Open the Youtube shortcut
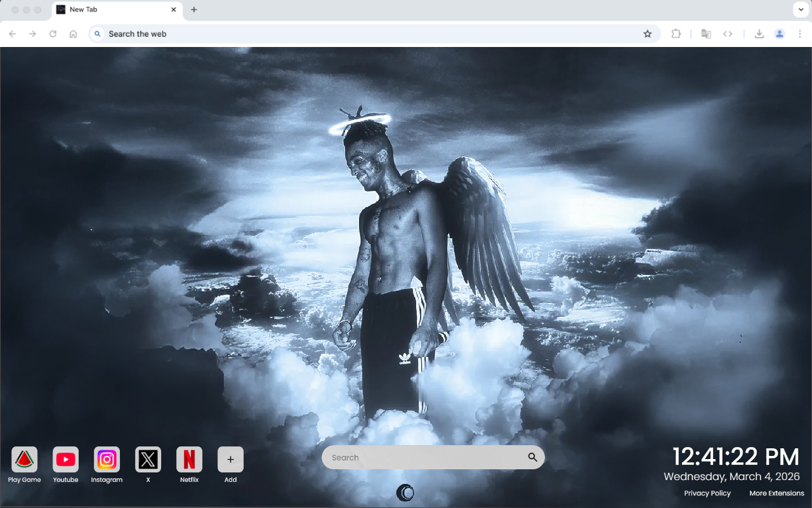Viewport: 812px width, 508px height. [65, 459]
